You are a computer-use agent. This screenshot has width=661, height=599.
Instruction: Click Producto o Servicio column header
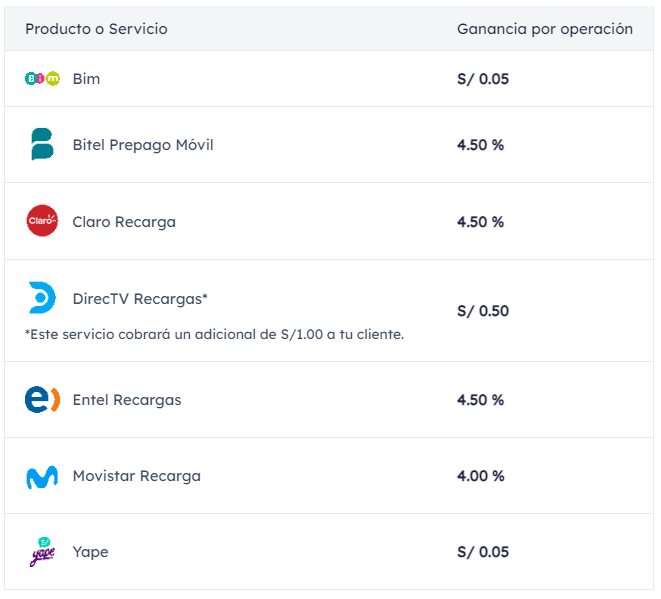tap(97, 29)
